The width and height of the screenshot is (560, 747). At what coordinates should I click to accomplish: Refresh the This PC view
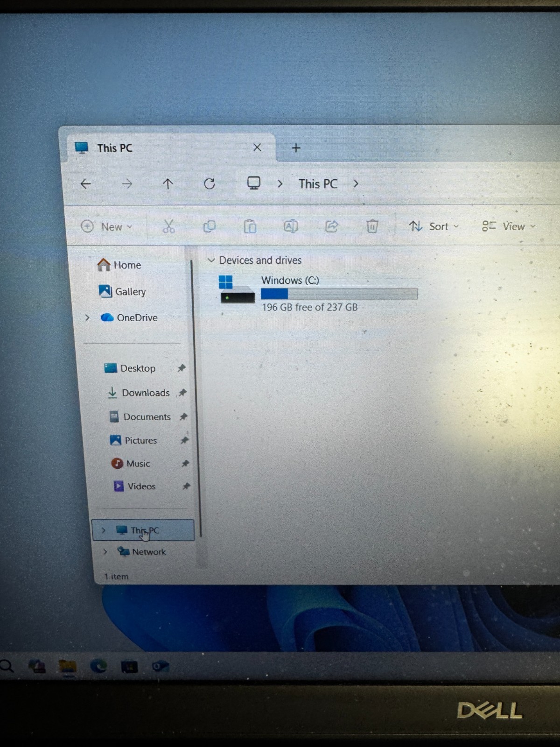tap(209, 184)
